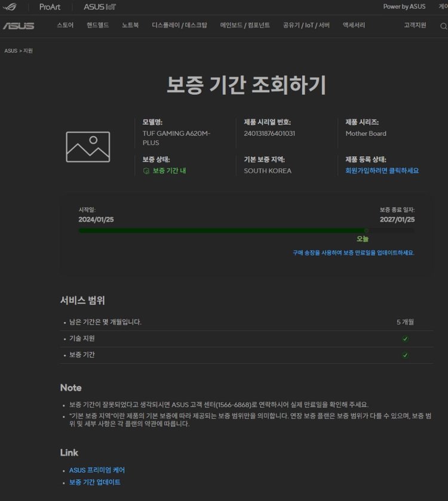Open the 공유기 / IoT / 서버 menu

[306, 25]
